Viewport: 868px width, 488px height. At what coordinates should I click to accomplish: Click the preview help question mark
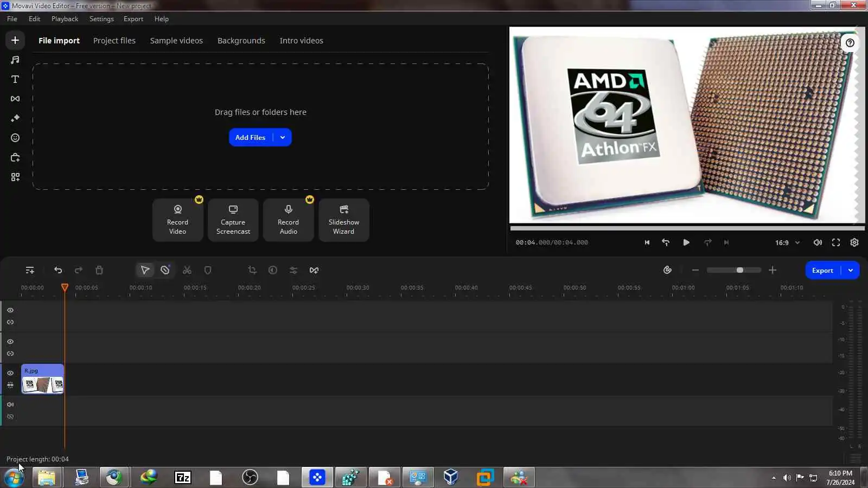850,43
